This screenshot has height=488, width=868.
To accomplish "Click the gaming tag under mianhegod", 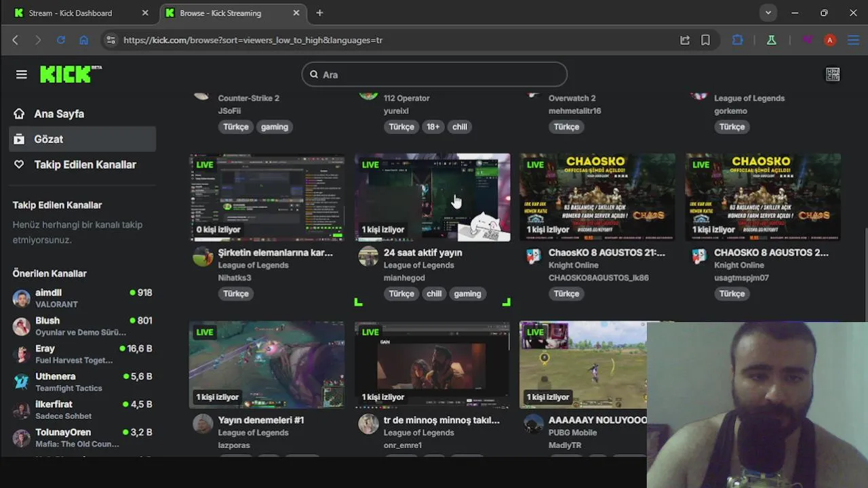I will click(467, 293).
